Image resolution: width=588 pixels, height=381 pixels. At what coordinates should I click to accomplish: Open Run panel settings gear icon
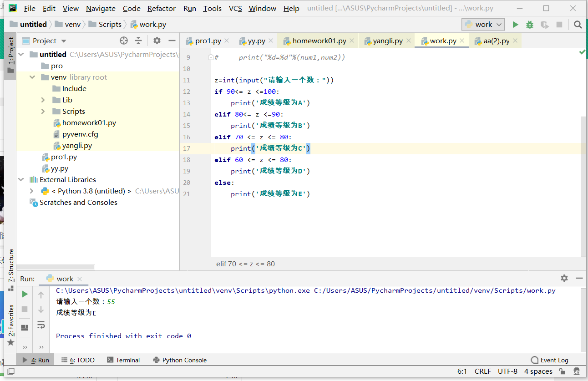564,278
